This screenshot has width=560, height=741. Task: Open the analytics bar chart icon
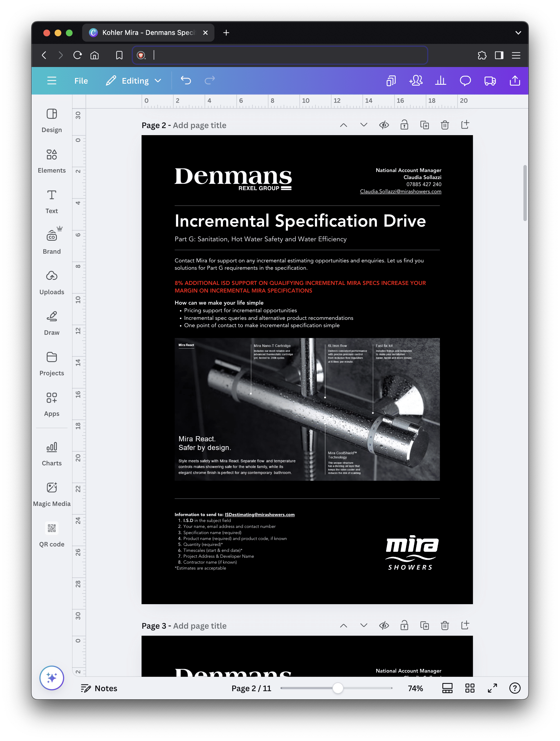(x=440, y=81)
